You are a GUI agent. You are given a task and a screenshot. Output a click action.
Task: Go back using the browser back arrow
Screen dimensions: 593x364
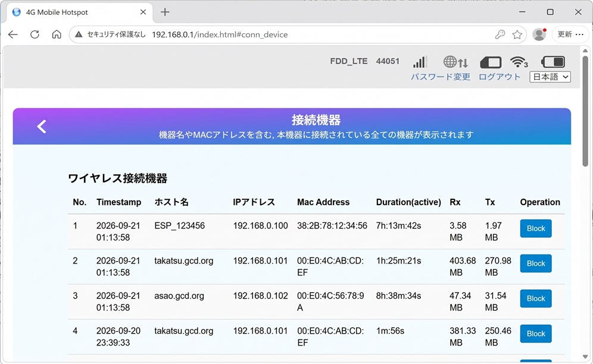[13, 34]
